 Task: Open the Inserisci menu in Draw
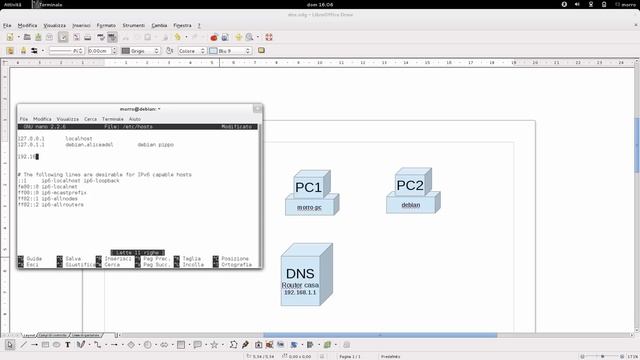[x=81, y=25]
